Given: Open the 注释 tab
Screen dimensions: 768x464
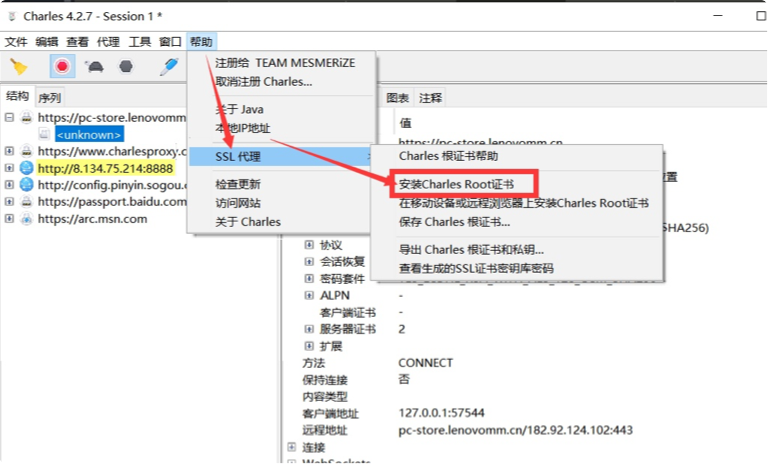Looking at the screenshot, I should (430, 98).
